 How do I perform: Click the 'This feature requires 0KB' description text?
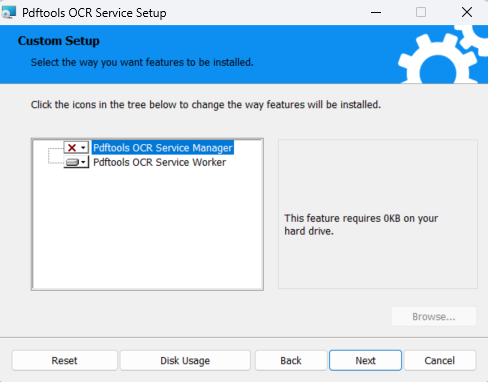(361, 225)
